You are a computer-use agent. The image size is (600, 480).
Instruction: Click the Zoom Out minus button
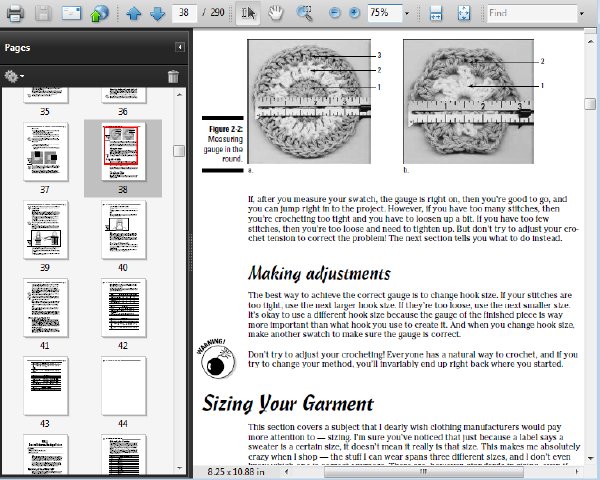(x=334, y=13)
